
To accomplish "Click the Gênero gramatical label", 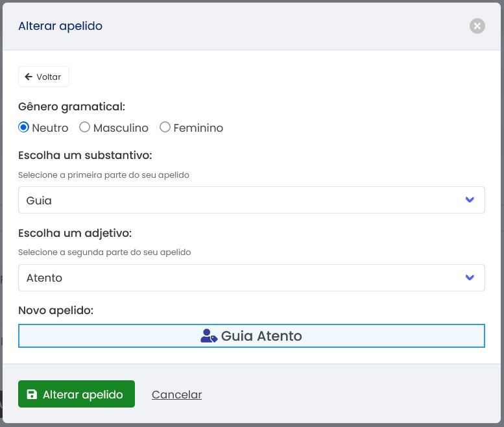I will coord(71,106).
